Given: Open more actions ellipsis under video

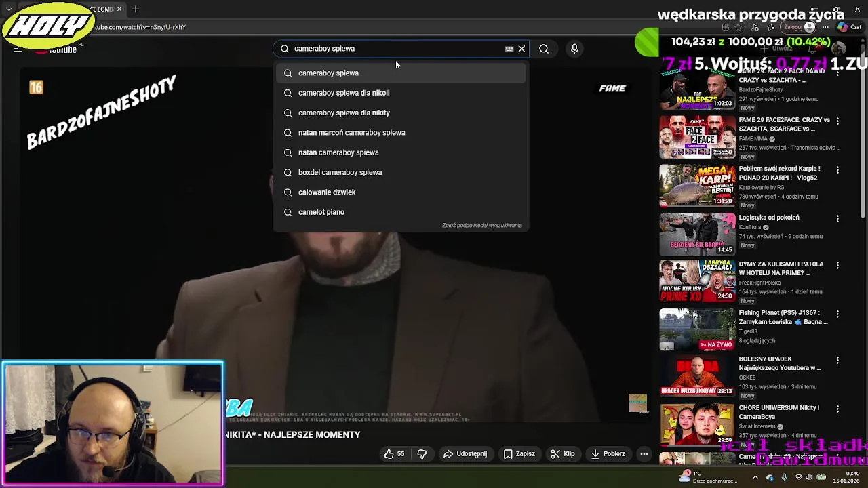Looking at the screenshot, I should (x=644, y=454).
